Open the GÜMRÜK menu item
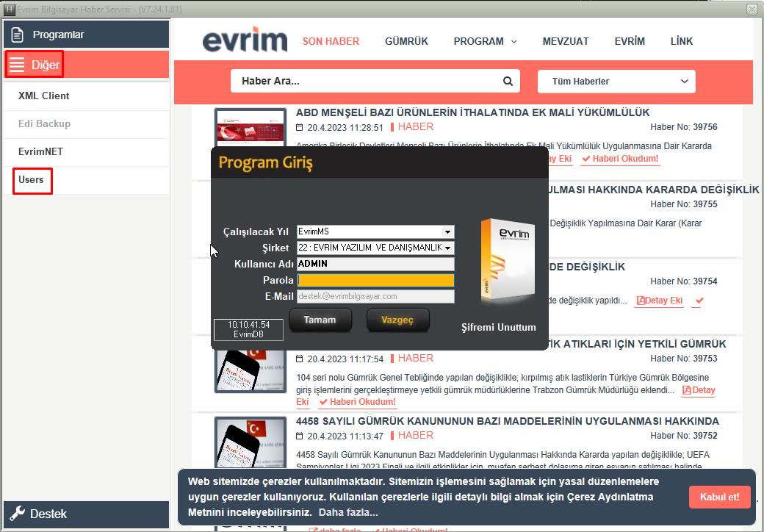 [406, 41]
